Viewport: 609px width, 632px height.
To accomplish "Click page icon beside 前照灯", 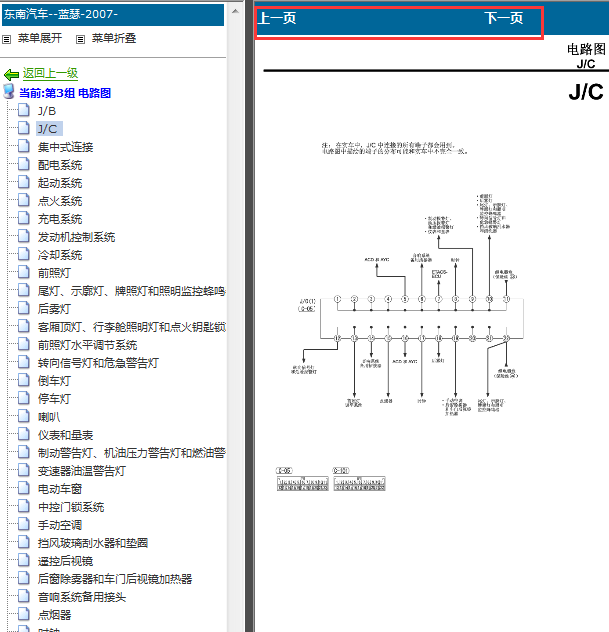I will (24, 272).
